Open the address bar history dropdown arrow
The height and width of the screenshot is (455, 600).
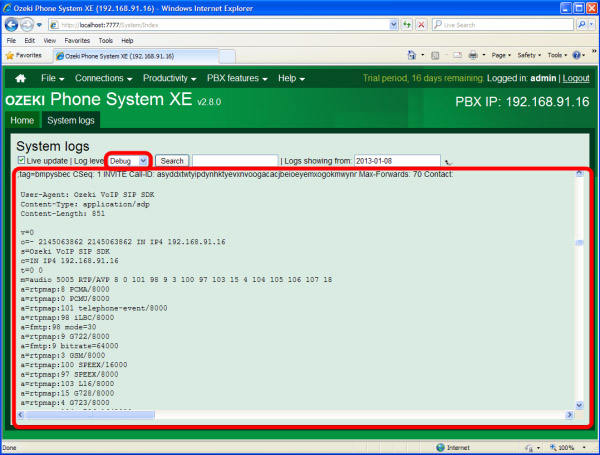click(394, 25)
